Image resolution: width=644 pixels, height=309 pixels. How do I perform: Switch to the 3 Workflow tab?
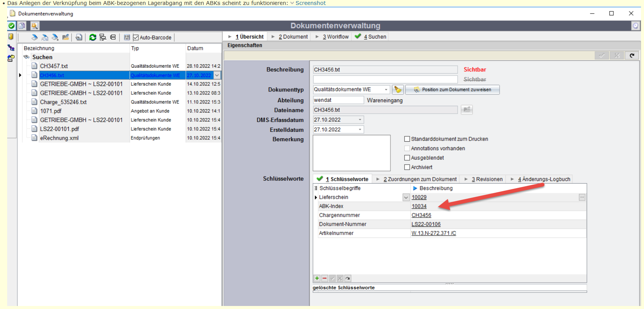[x=332, y=37]
